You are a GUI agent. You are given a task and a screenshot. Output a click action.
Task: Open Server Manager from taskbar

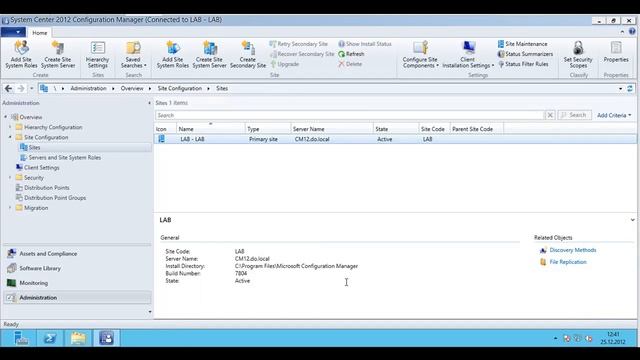click(x=20, y=338)
